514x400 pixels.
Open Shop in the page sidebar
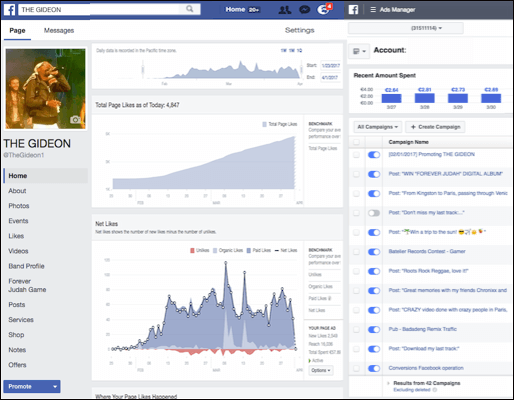(16, 335)
